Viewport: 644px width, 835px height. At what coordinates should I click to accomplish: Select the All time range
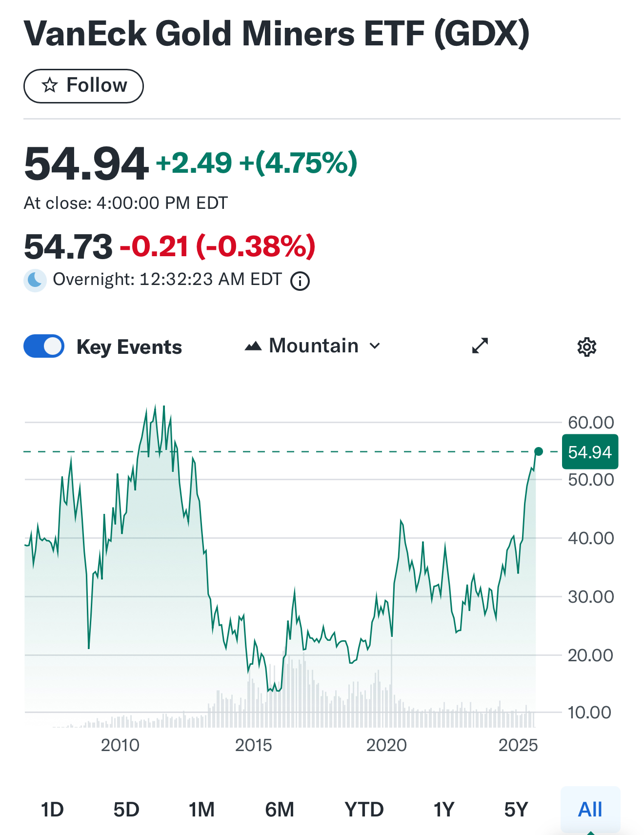[x=590, y=810]
